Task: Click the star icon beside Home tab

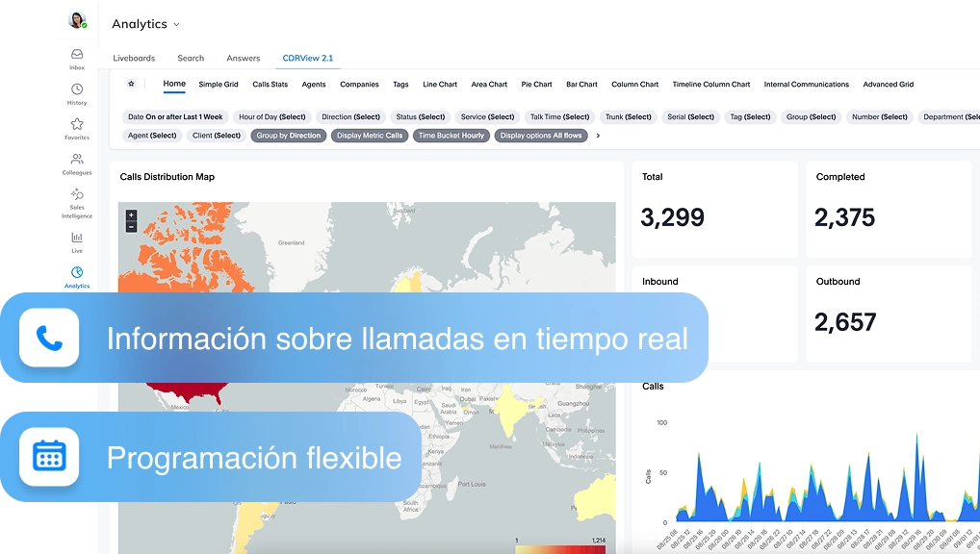Action: point(132,85)
